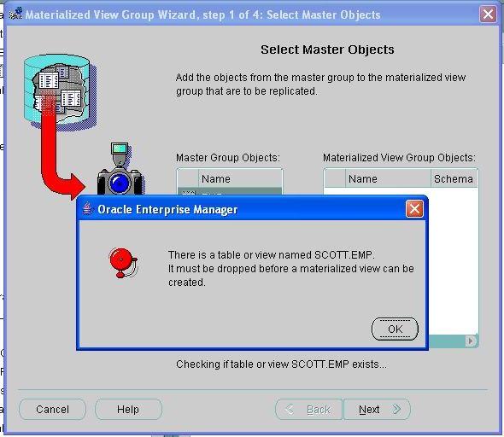This screenshot has width=504, height=437.
Task: Click the Java icon in the dialog title bar
Action: (x=87, y=209)
